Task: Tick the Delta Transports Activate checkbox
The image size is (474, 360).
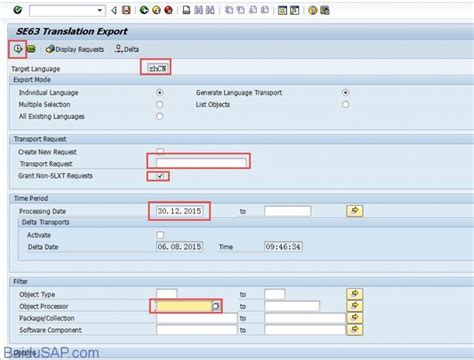Action: point(160,235)
